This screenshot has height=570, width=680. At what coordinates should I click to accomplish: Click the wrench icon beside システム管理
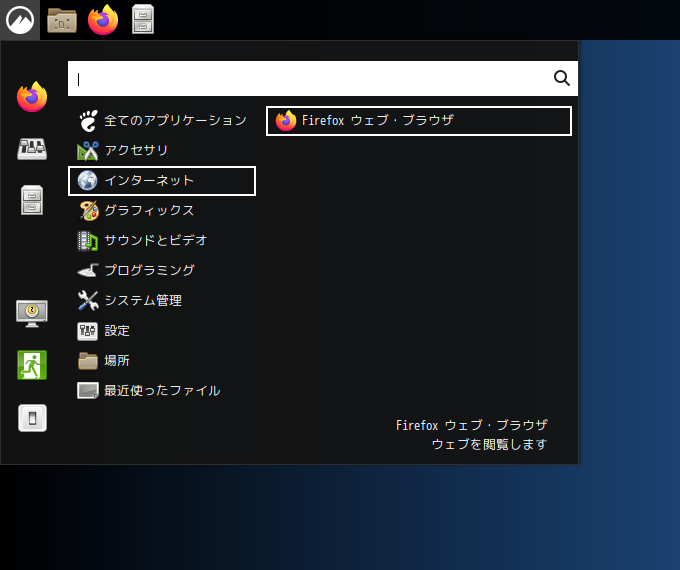(88, 301)
